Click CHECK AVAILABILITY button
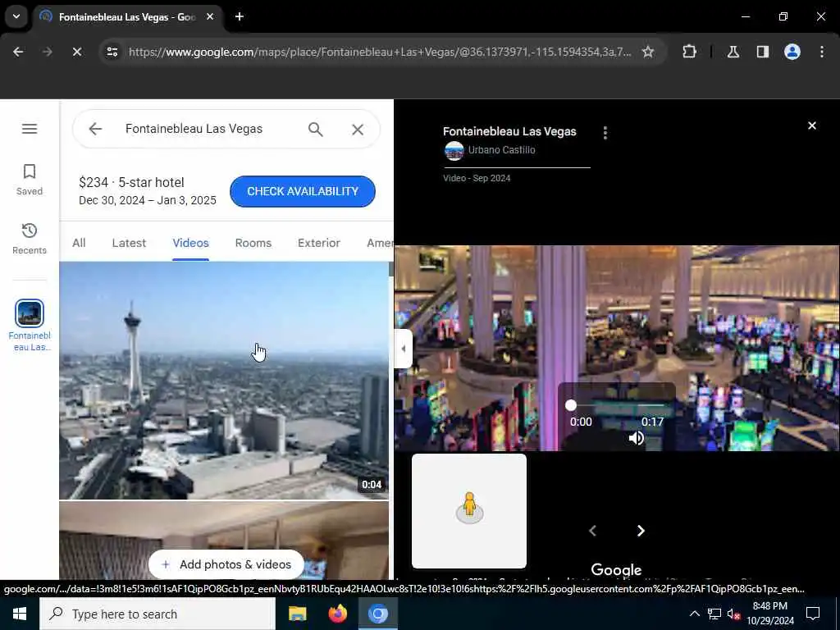840x630 pixels. pos(303,191)
